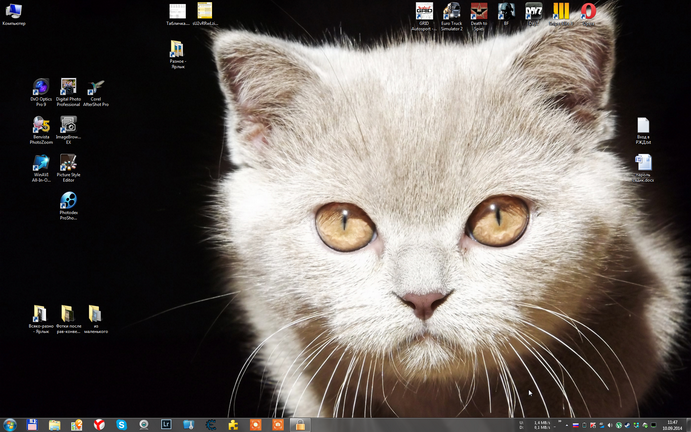
Task: Open the taskbar clock and date
Action: (672, 425)
